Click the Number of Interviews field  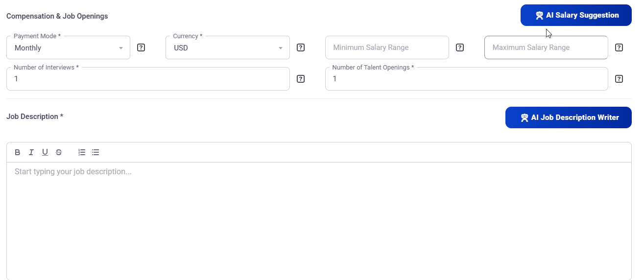point(147,79)
